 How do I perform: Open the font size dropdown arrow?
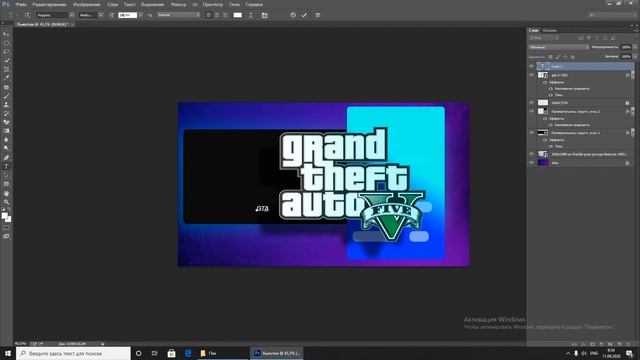[x=140, y=15]
